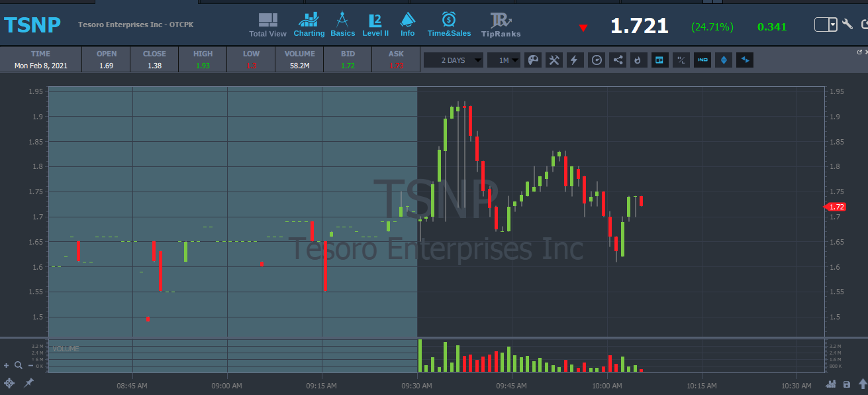The height and width of the screenshot is (395, 868).
Task: Toggle the IND indicators button
Action: (702, 60)
